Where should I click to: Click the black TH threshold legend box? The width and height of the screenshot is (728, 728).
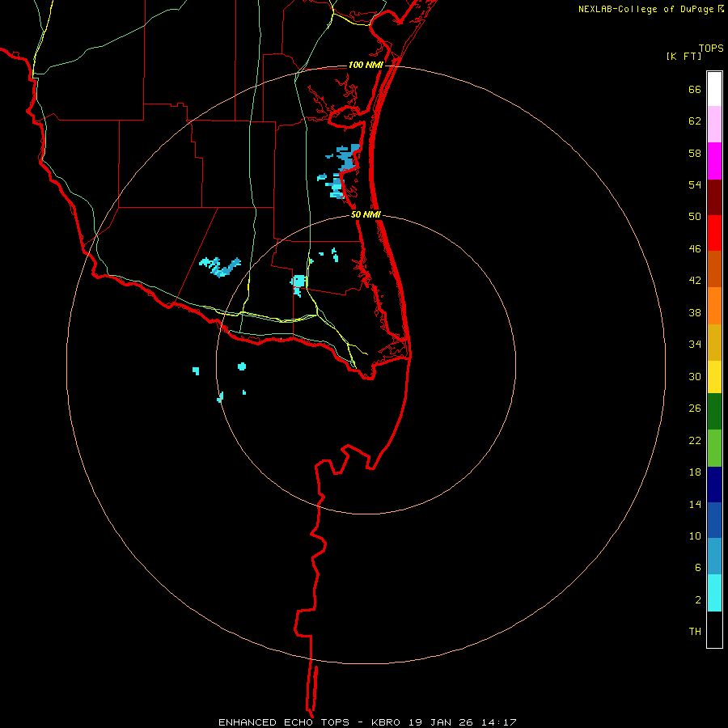pos(714,629)
